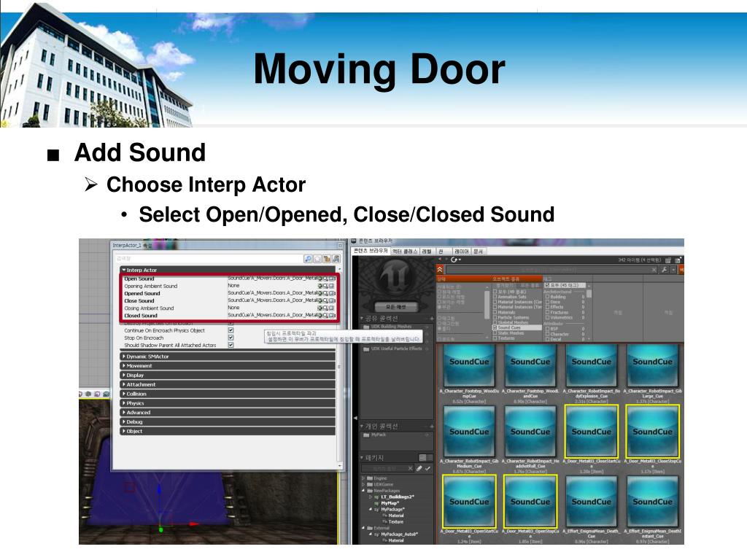Select A_Door_Metal03_OpenStartCue sound cue thumbnail
Viewport: 747px width, 560px height.
469,502
